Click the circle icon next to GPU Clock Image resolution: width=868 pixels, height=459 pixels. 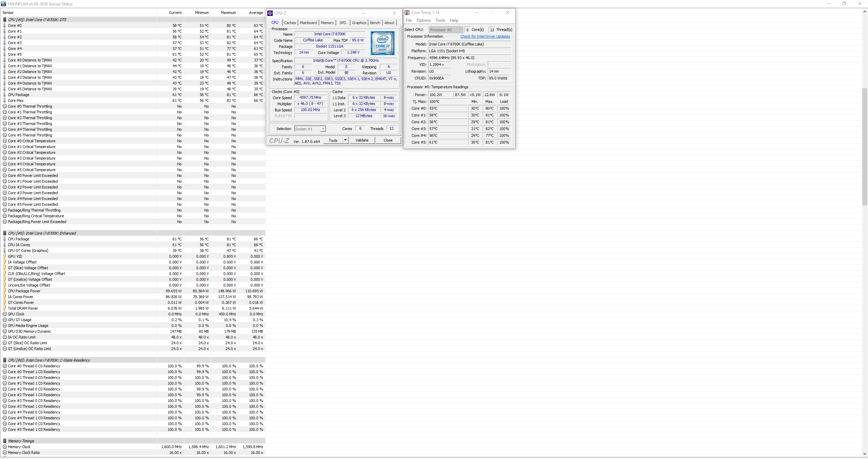pos(5,314)
